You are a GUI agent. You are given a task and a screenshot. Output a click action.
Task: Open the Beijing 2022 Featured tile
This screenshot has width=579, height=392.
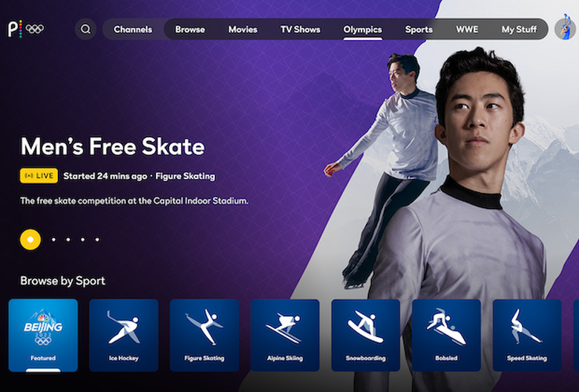43,335
